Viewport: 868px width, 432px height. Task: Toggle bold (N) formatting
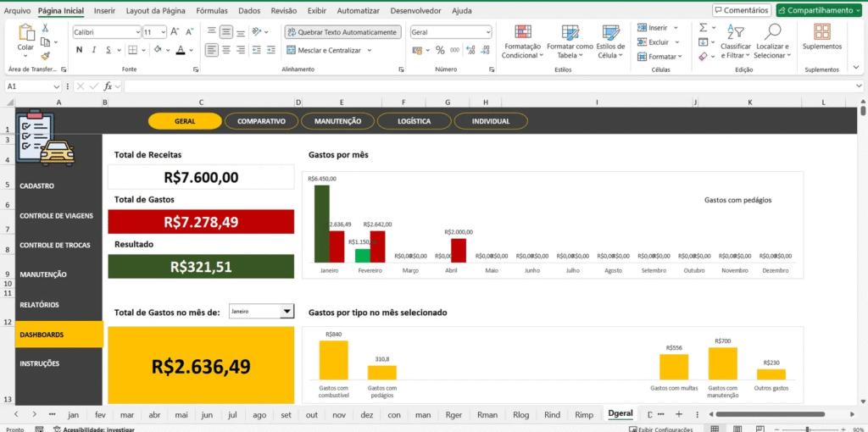point(80,50)
